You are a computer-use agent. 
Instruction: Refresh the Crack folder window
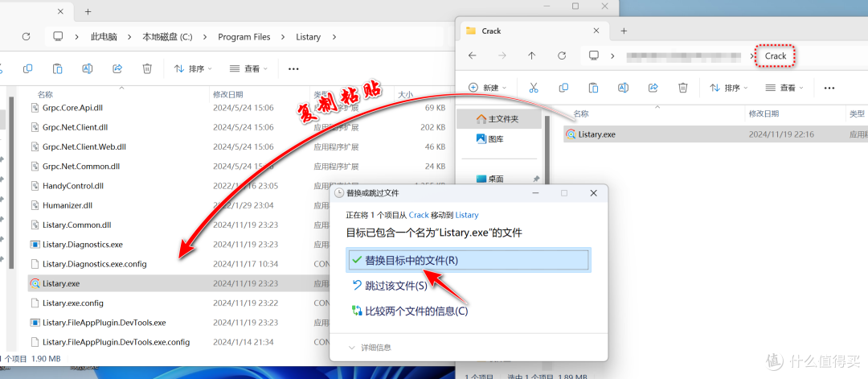pyautogui.click(x=562, y=56)
